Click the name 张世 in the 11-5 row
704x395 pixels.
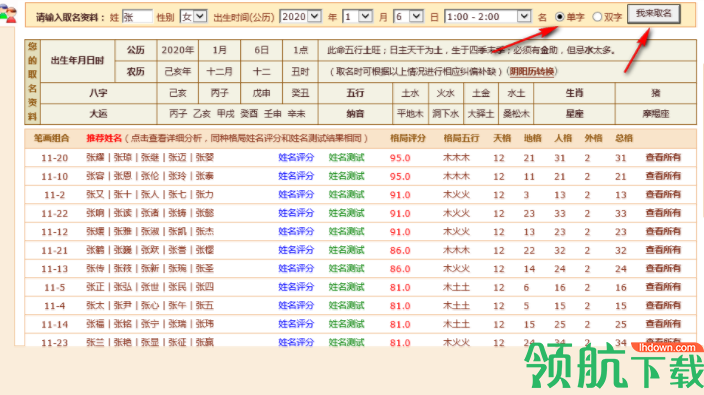(150, 287)
